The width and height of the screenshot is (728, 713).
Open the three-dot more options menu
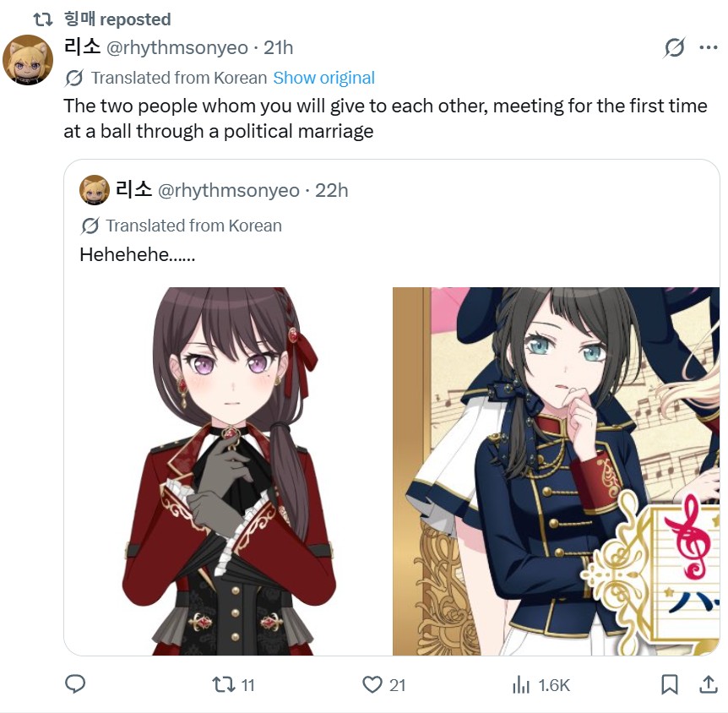[709, 47]
